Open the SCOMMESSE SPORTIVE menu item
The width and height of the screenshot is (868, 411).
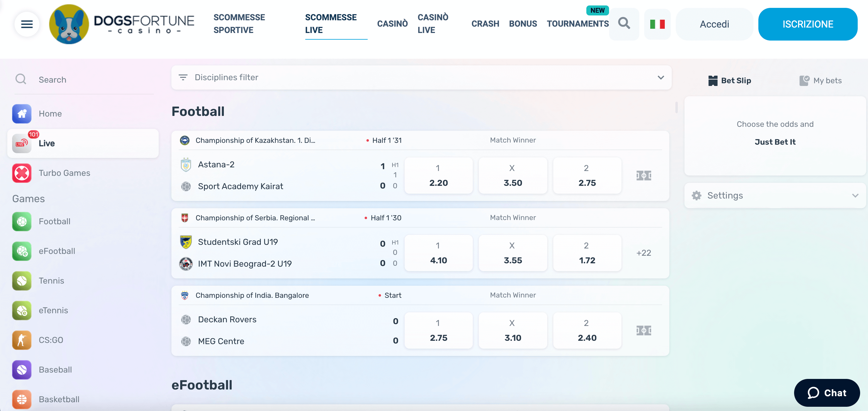[240, 24]
